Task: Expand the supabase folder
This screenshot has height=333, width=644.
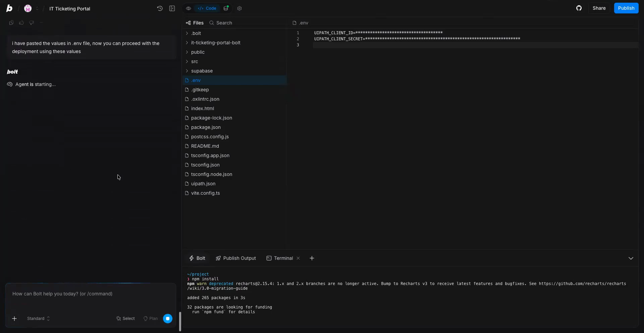Action: click(x=235, y=71)
